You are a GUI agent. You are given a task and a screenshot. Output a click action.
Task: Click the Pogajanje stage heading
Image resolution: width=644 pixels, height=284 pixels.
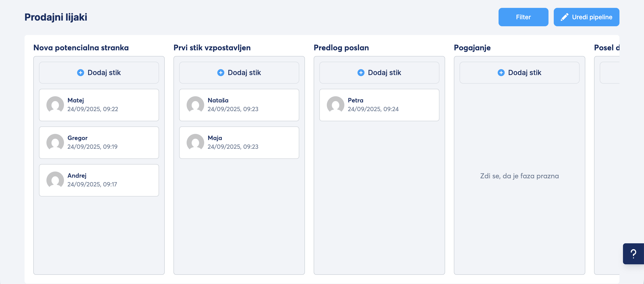click(x=472, y=48)
